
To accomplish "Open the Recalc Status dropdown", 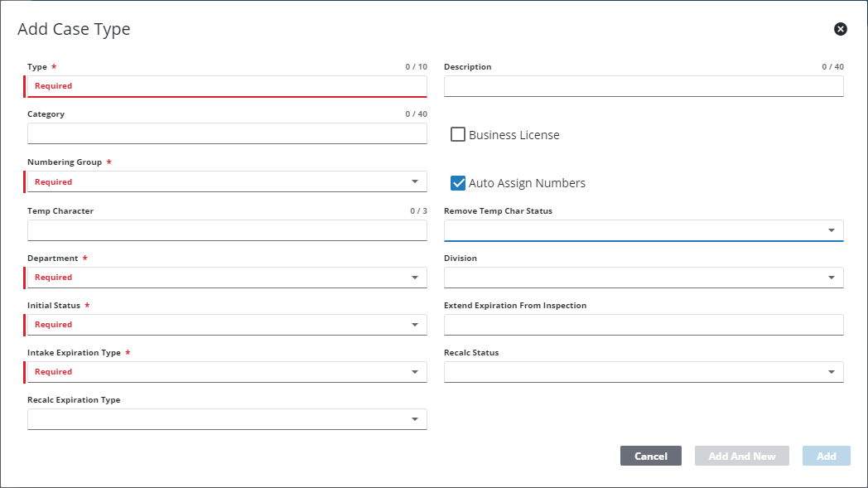I will [643, 372].
